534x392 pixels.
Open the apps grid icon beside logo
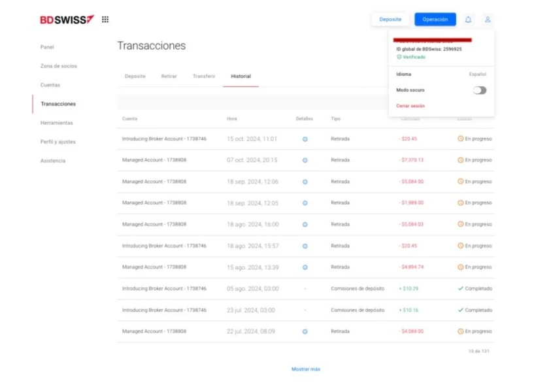(105, 20)
